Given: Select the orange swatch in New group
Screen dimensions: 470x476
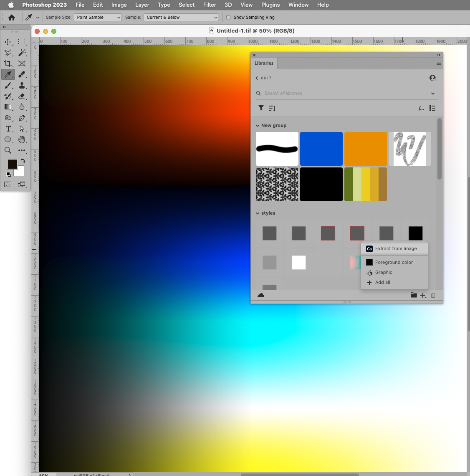Looking at the screenshot, I should pos(365,149).
